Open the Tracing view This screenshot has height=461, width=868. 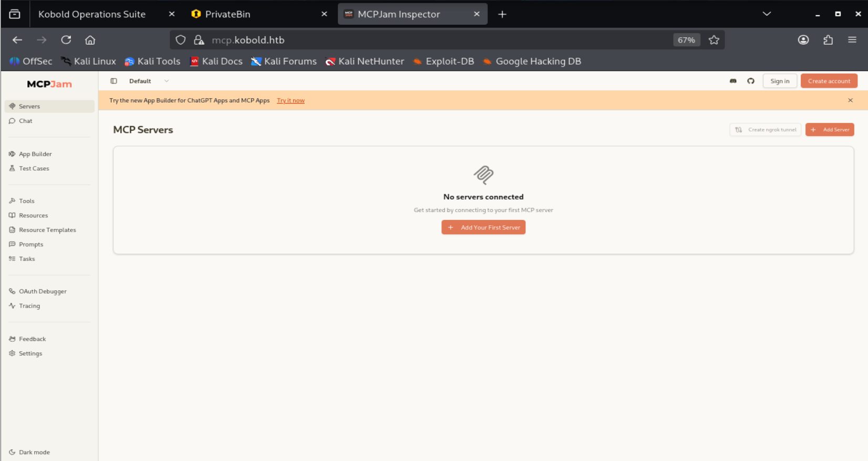[49, 306]
